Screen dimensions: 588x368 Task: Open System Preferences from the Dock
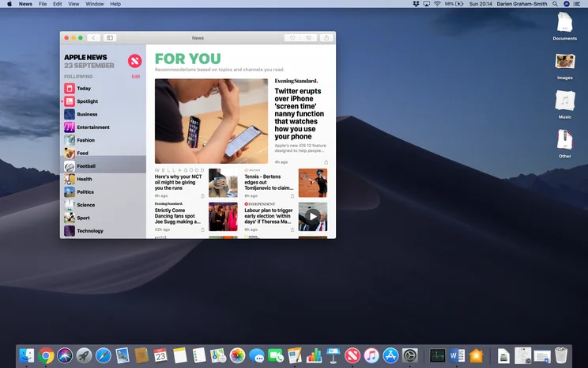409,355
